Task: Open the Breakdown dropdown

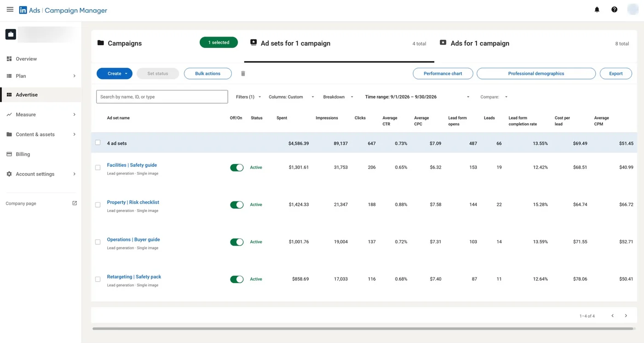Action: point(339,97)
